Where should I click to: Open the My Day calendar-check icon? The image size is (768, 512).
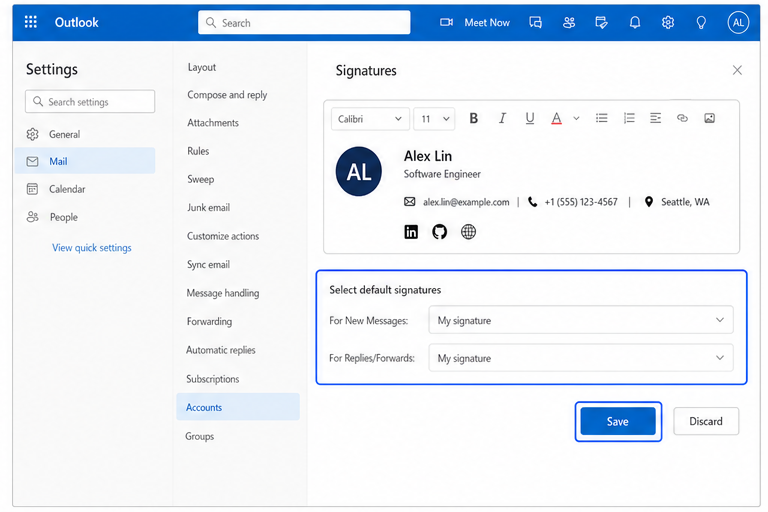coord(601,23)
